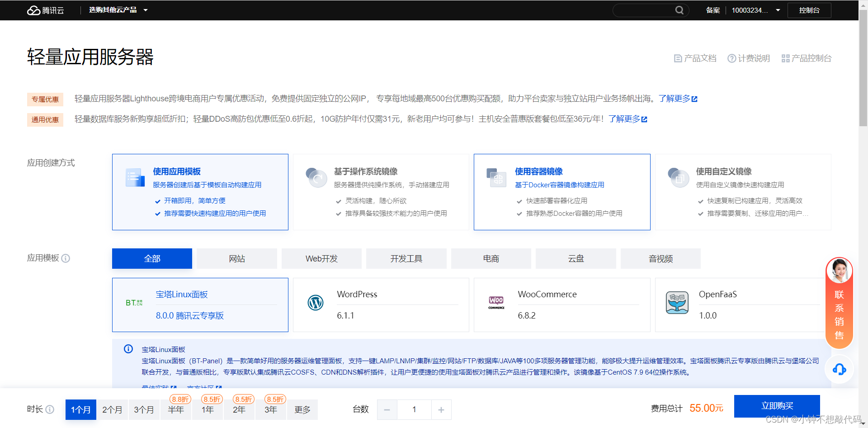The image size is (868, 428).
Task: Choose the 3年 duration
Action: 271,409
